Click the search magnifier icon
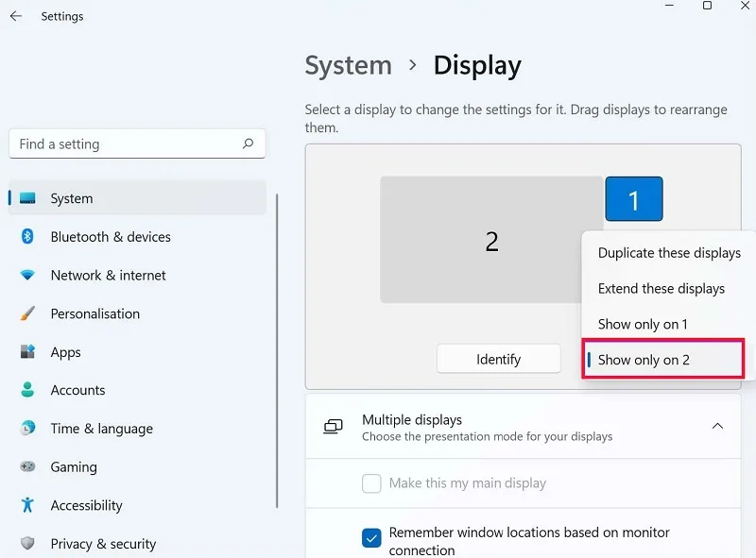This screenshot has height=558, width=756. (248, 144)
